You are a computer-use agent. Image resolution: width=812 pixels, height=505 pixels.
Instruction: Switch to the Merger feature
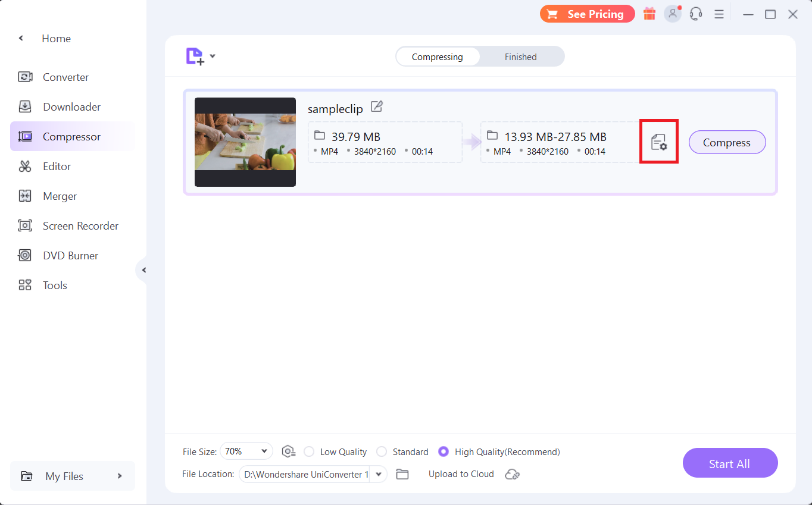[x=60, y=196]
